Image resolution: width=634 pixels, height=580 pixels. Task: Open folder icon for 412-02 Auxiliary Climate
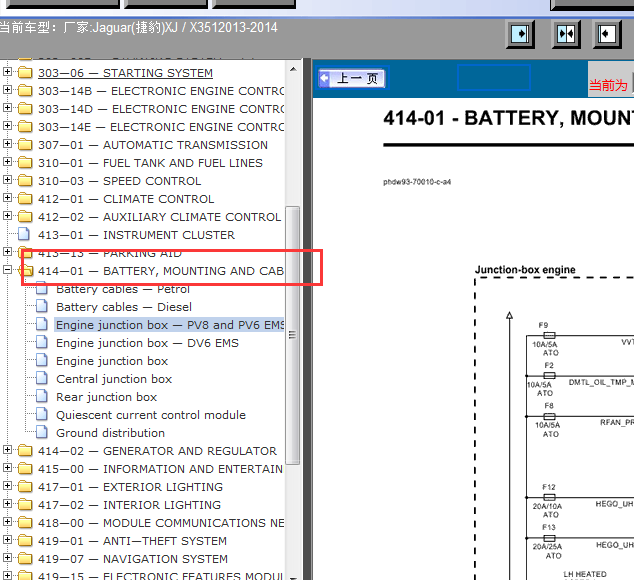coord(25,216)
